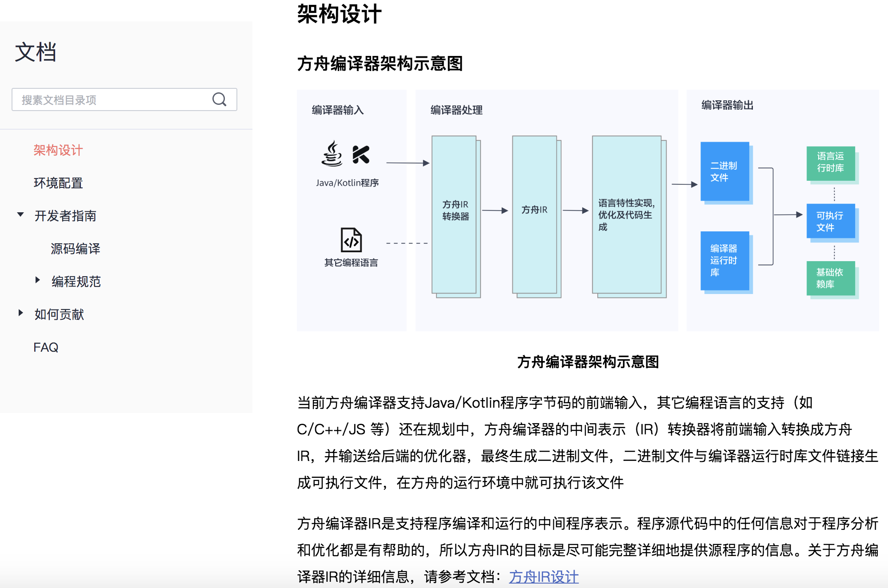
Task: Click the blue 编译器运行时库 box
Action: (724, 260)
